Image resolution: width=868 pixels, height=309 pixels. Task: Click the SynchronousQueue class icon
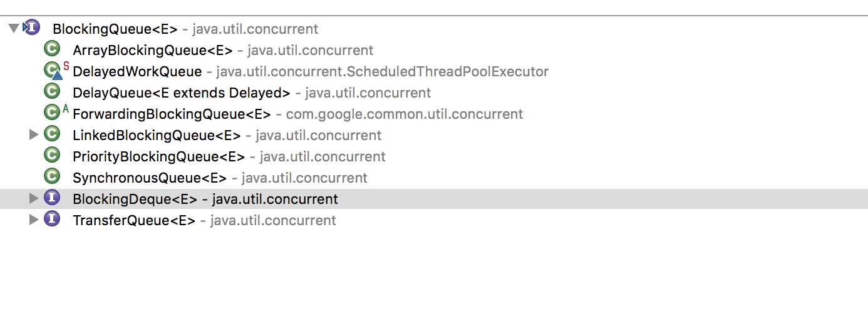tap(52, 177)
